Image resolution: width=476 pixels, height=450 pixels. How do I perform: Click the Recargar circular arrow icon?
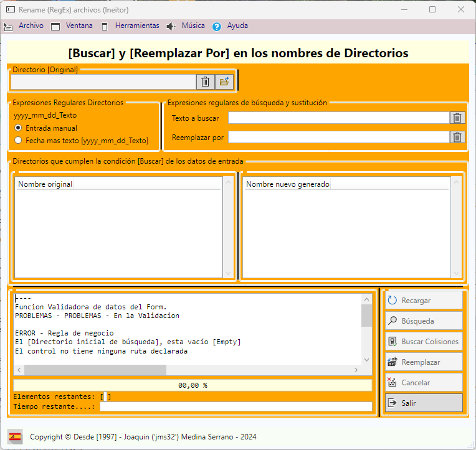coord(393,300)
